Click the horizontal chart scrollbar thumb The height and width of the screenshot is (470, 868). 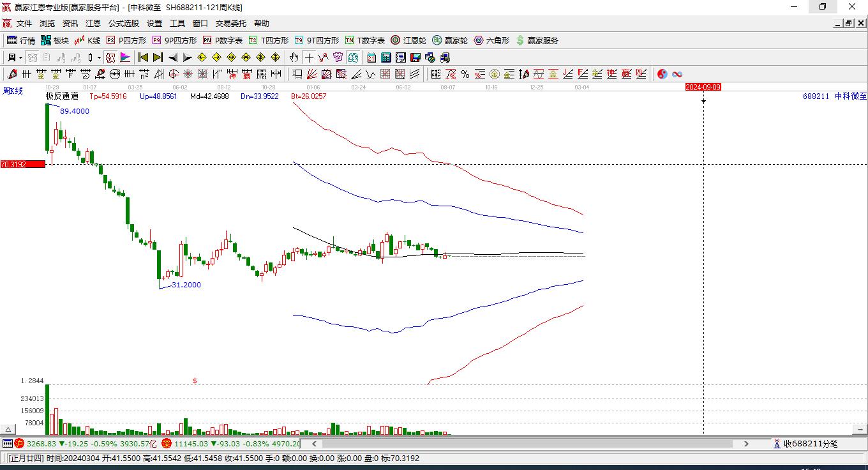527,443
